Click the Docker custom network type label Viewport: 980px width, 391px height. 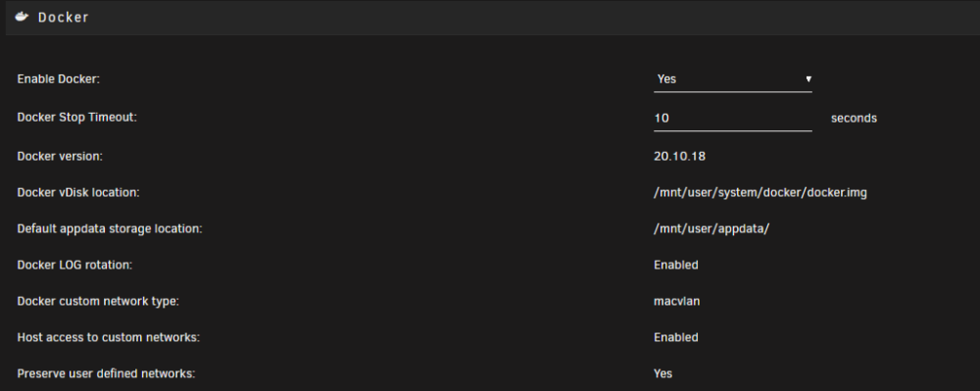click(98, 301)
